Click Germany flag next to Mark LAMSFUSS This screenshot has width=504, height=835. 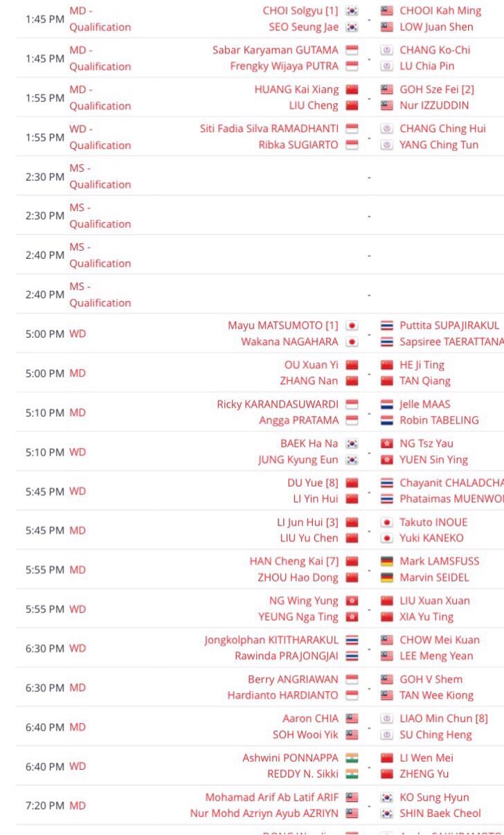click(x=387, y=562)
